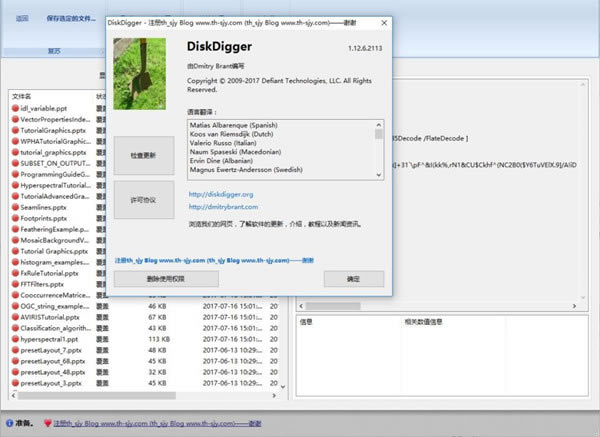Image resolution: width=600 pixels, height=437 pixels.
Task: Click red icon beside AVIRISTutorial.pptx
Action: pyautogui.click(x=15, y=317)
